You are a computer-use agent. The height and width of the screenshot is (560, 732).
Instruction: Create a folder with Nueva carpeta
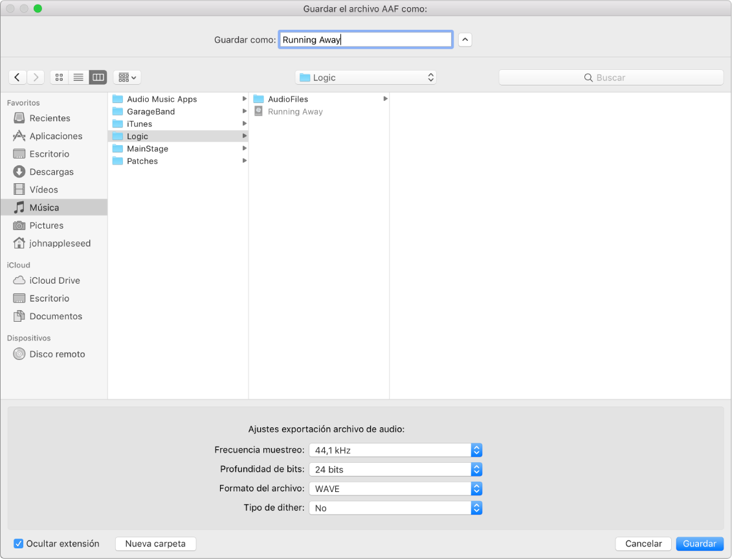tap(155, 544)
